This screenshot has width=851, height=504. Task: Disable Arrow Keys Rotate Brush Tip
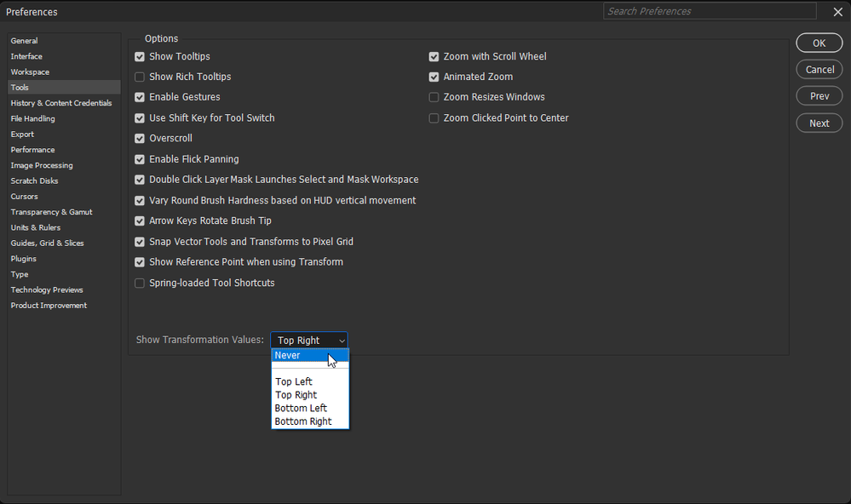(x=140, y=220)
